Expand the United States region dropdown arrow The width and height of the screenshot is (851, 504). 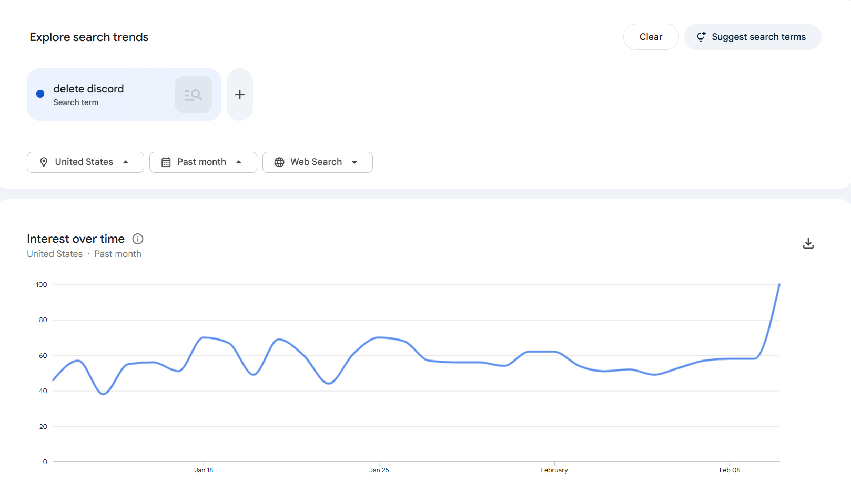(126, 162)
